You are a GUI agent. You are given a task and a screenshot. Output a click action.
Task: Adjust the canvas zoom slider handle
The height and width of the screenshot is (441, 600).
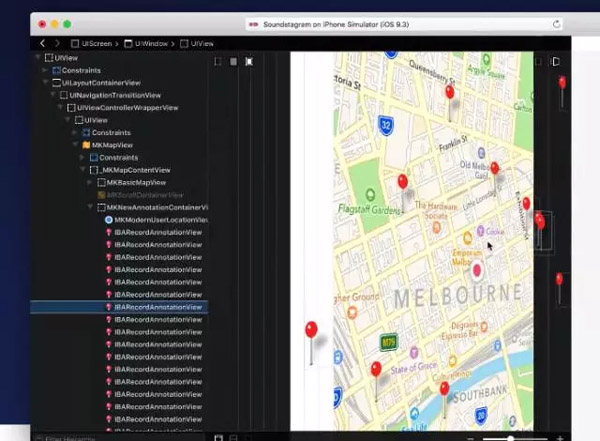510,438
